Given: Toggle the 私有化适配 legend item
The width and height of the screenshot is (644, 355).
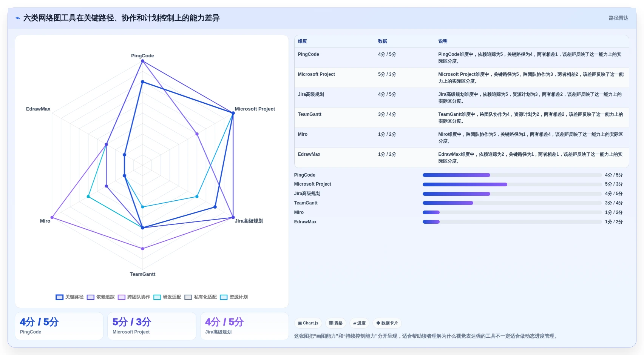Looking at the screenshot, I should 201,297.
